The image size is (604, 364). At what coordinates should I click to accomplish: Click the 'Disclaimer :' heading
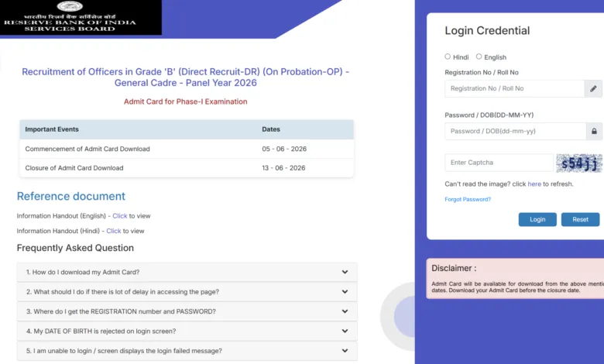coord(454,268)
